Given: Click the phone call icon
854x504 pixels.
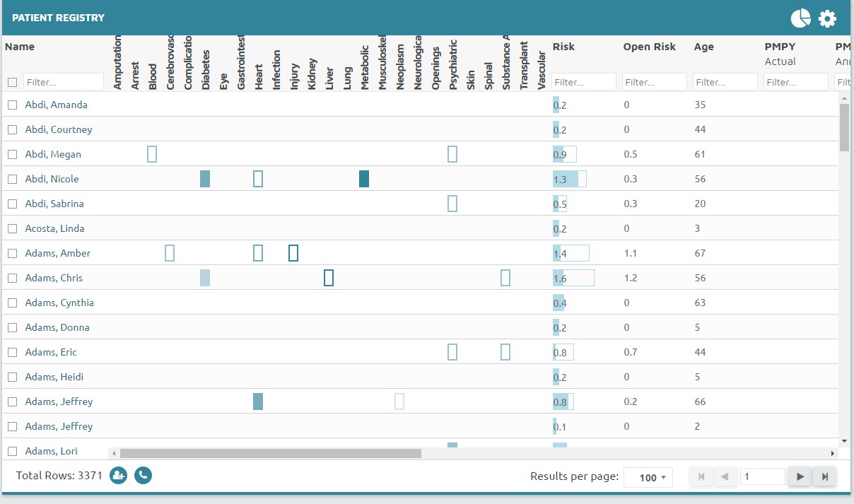Looking at the screenshot, I should tap(143, 476).
